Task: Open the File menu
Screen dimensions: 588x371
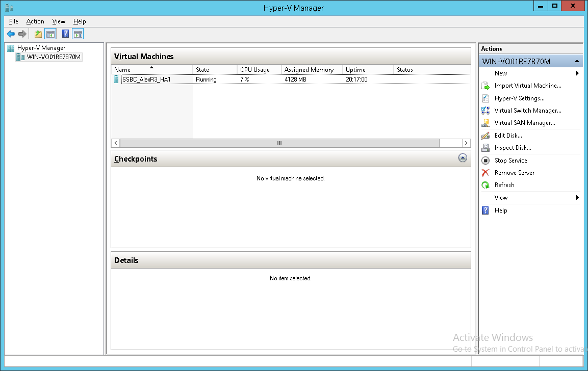Action: click(x=13, y=21)
